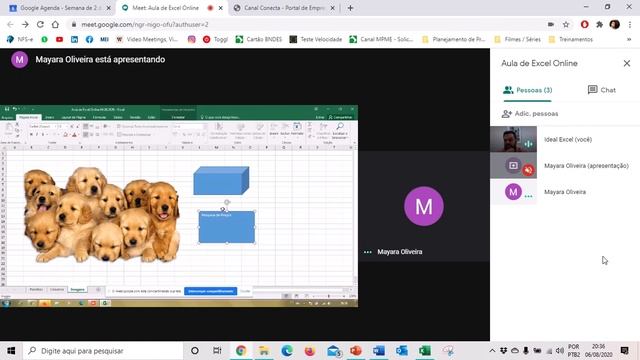640x360 pixels.
Task: Click the camera permission icon in address bar
Action: pos(551,24)
